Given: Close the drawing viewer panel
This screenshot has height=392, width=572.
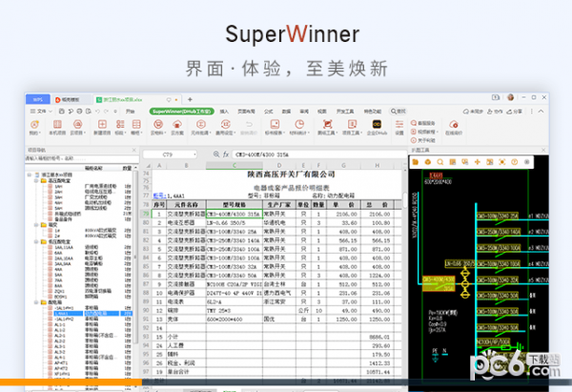Looking at the screenshot, I should click(x=543, y=150).
